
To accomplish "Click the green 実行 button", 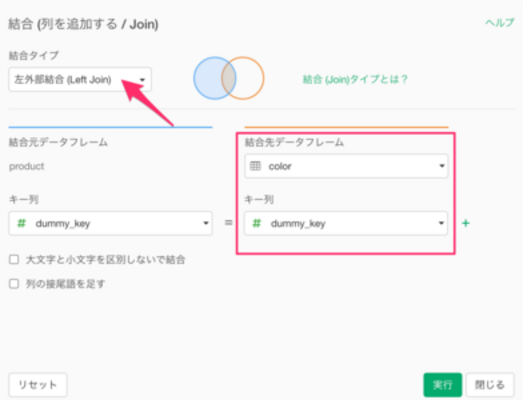I will [443, 385].
